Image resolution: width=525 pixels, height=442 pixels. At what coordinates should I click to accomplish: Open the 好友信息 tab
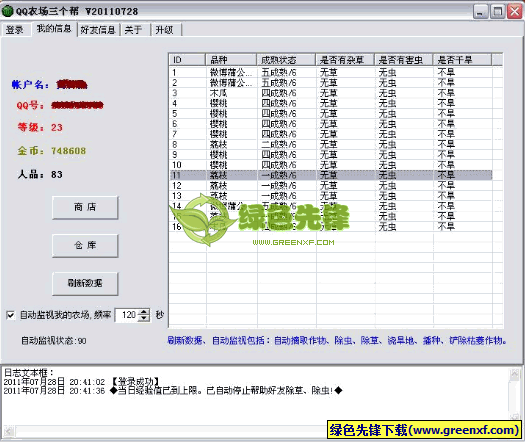[x=98, y=30]
